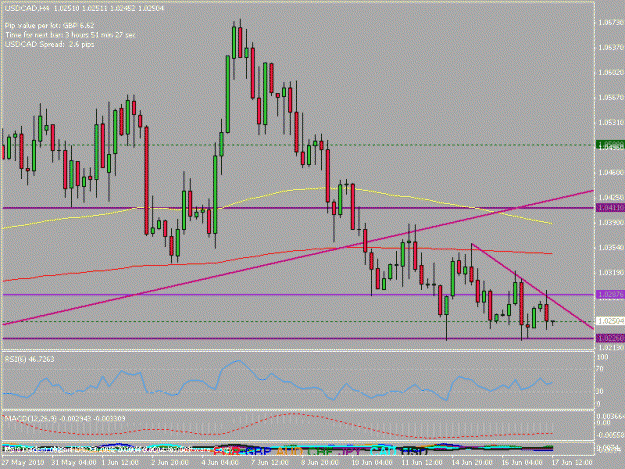Click the 11 Jun 12:00 time label
Viewport: 625px width, 469px height.
point(421,463)
